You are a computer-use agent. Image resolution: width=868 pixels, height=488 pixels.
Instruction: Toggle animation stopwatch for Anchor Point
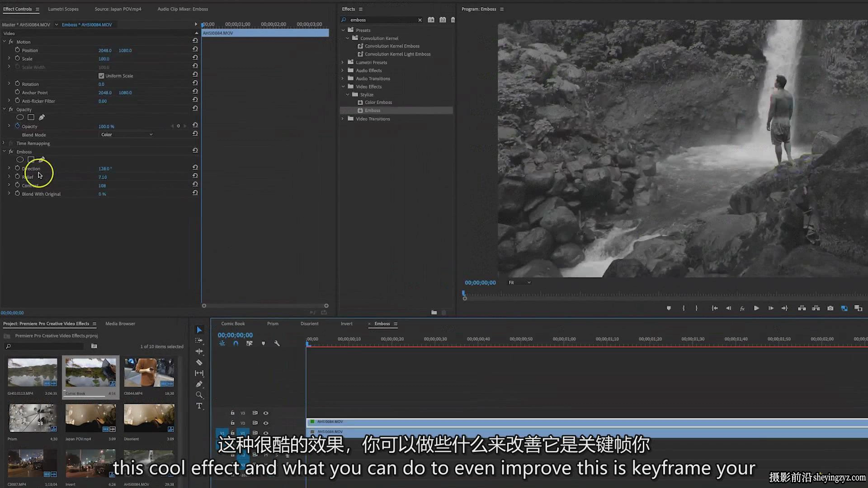click(x=18, y=92)
